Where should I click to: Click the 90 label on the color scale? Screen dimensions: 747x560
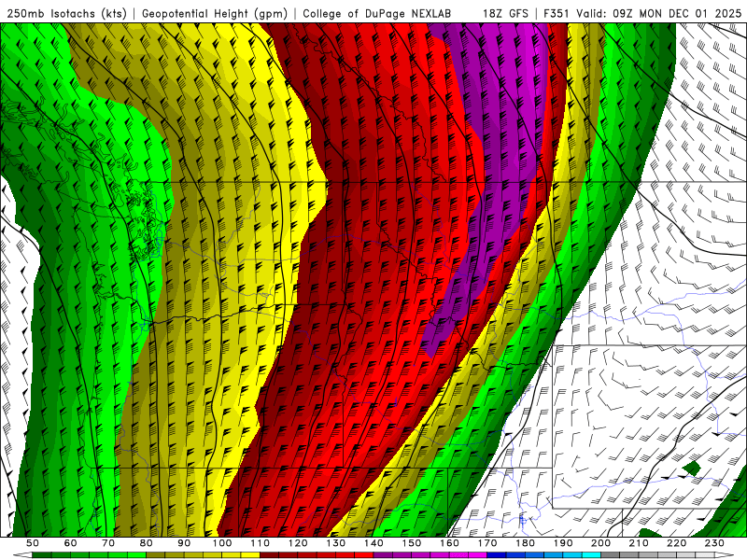click(x=184, y=543)
